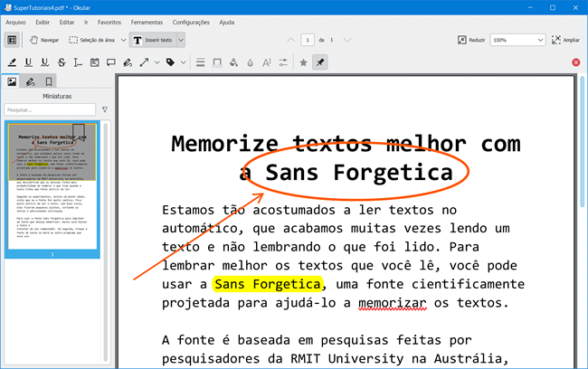Close the annotation toolbar red button
The width and height of the screenshot is (588, 369).
(x=576, y=62)
